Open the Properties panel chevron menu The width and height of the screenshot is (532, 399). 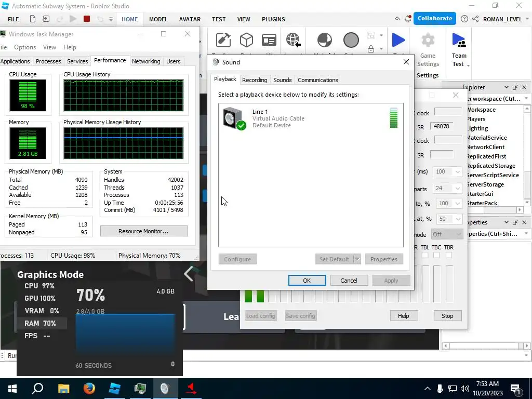point(506,222)
